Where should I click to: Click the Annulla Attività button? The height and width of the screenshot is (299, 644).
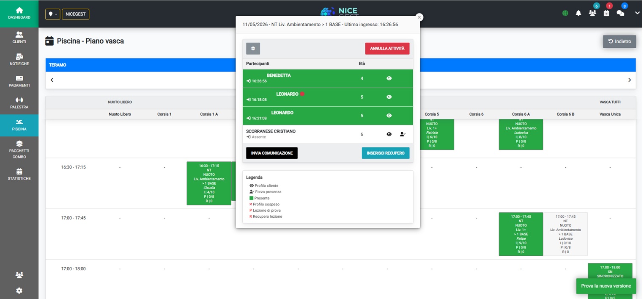point(387,49)
